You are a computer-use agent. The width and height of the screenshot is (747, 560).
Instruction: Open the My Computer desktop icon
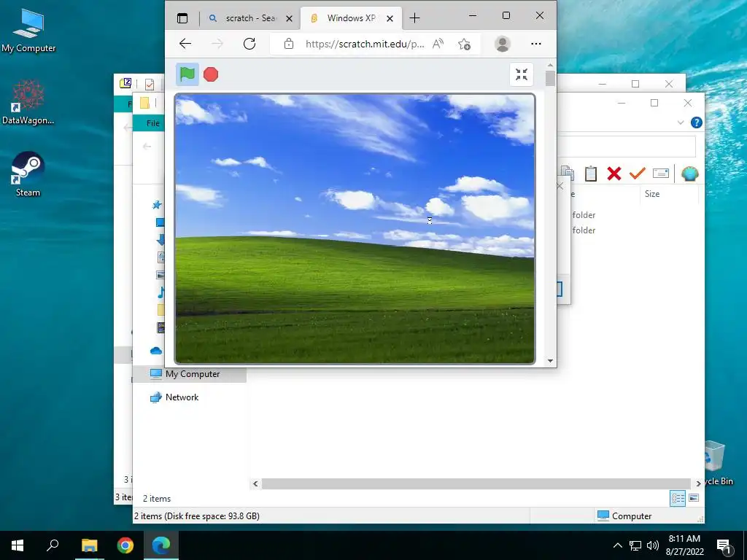pos(28,31)
